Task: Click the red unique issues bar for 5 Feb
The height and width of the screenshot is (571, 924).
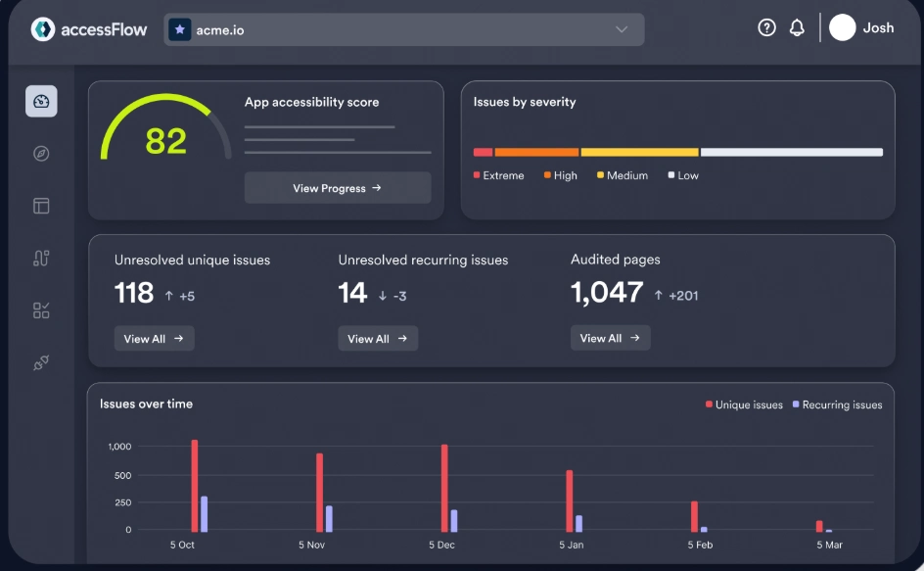Action: pos(694,517)
